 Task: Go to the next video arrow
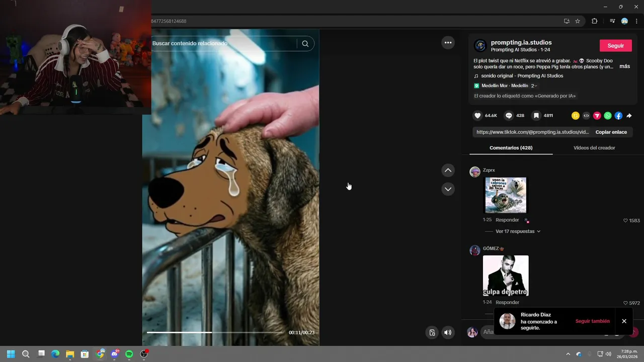click(x=448, y=189)
